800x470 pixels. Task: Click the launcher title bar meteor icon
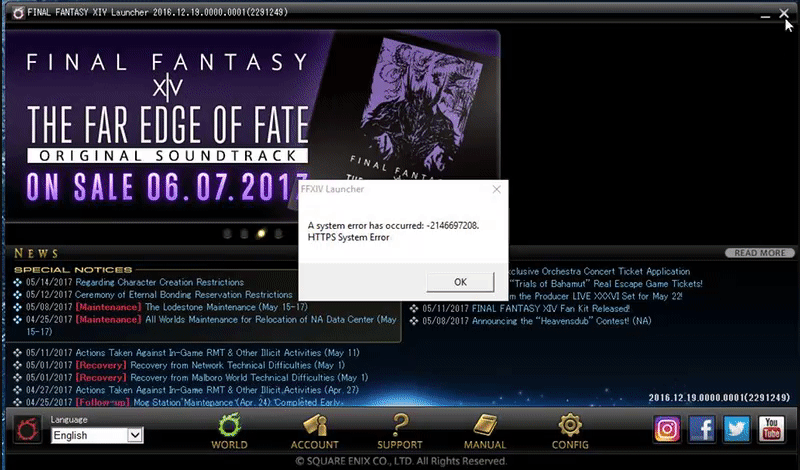pos(18,13)
